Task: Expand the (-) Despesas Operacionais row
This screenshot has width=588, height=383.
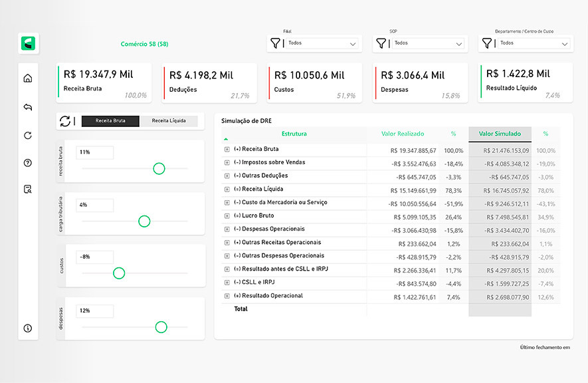Action: [x=227, y=229]
